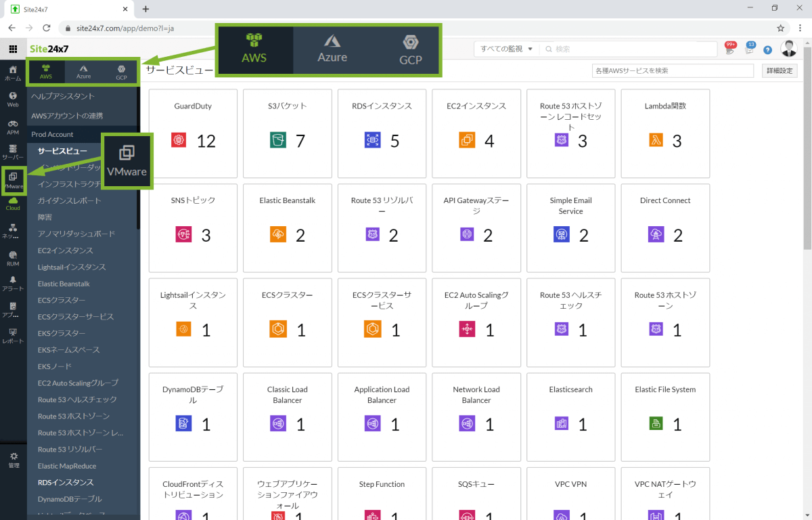Click the Application Load Balancer card title
The height and width of the screenshot is (520, 812).
coord(382,395)
